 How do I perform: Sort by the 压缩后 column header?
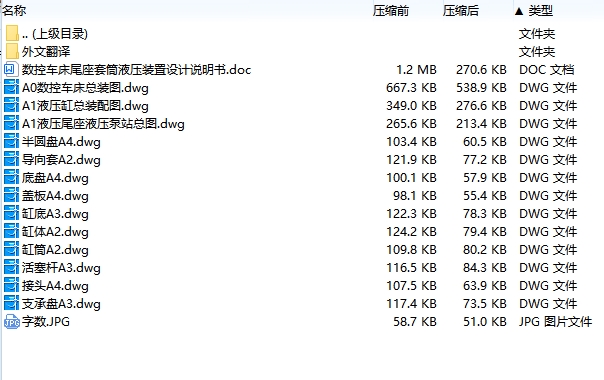tap(461, 10)
